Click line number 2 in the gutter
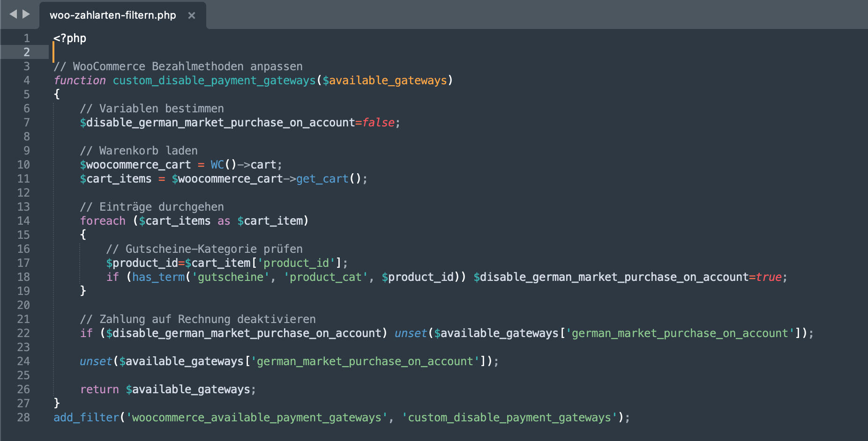Viewport: 868px width, 441px height. coord(27,52)
